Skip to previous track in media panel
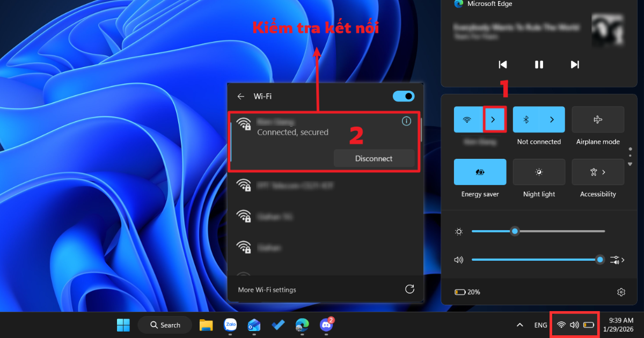Screen dimensions: 644x338 503,64
